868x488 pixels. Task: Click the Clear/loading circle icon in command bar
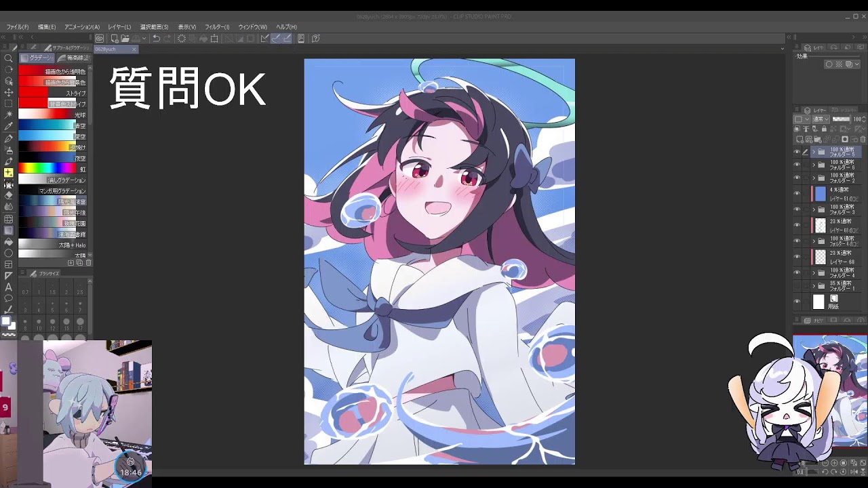pos(182,39)
